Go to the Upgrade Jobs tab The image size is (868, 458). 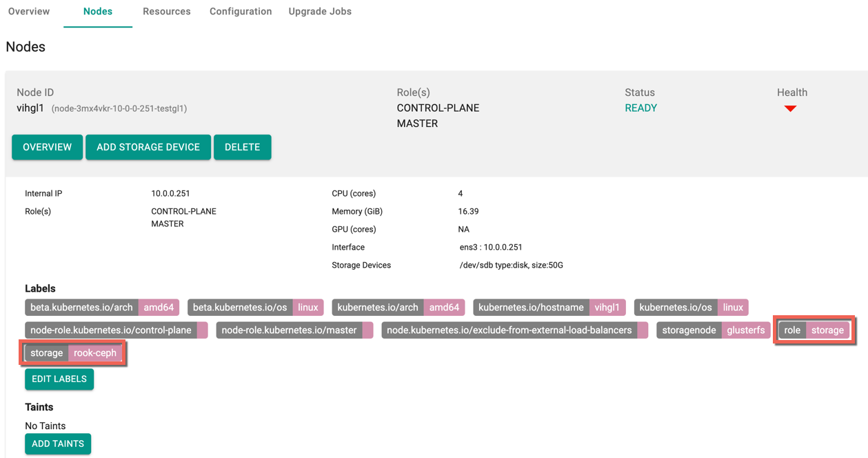320,12
